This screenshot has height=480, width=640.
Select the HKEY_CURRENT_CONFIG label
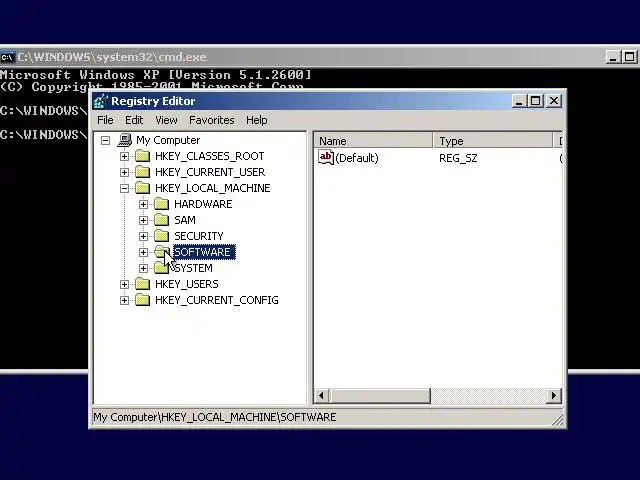pos(217,300)
